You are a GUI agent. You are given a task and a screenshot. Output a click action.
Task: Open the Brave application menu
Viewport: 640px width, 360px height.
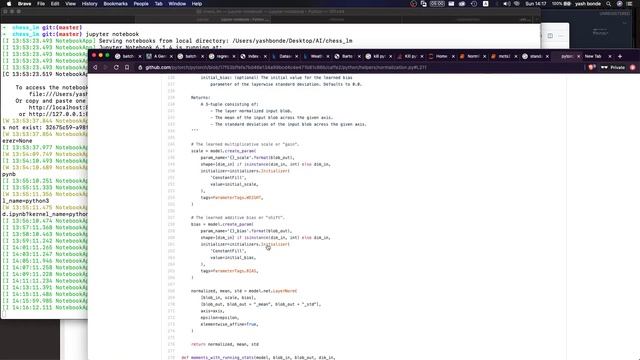(x=24, y=4)
